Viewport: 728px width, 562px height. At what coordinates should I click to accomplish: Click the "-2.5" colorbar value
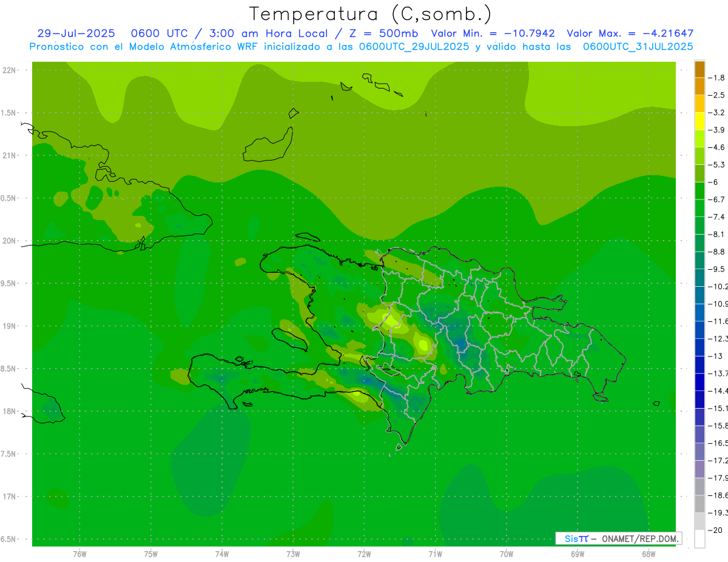[717, 95]
